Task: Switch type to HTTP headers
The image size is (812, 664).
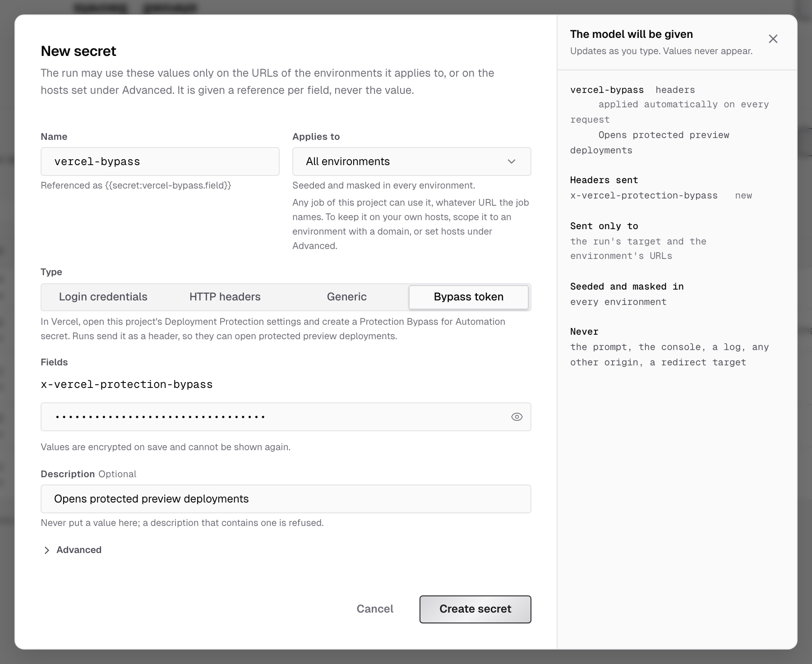Action: pos(225,297)
